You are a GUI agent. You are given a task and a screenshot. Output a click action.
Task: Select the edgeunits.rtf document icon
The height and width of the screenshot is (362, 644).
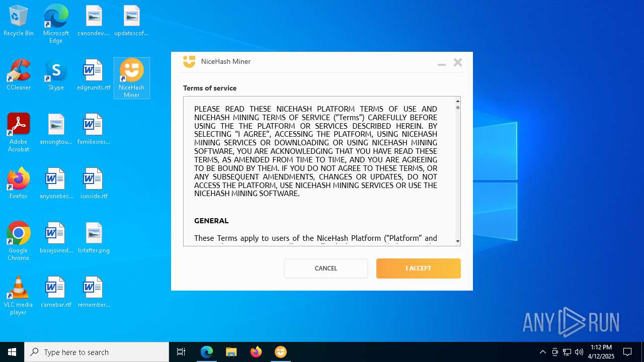click(x=94, y=75)
